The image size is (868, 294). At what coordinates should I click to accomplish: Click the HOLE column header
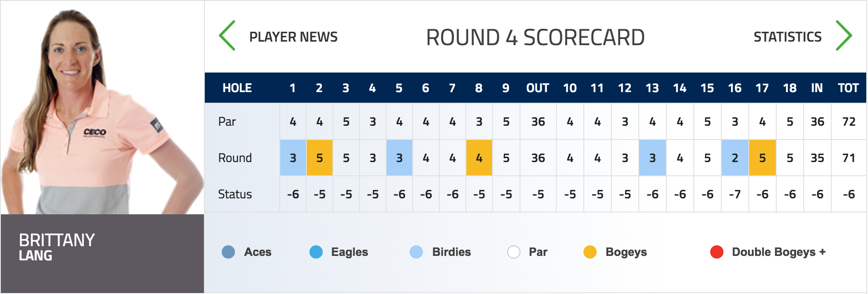coord(237,88)
